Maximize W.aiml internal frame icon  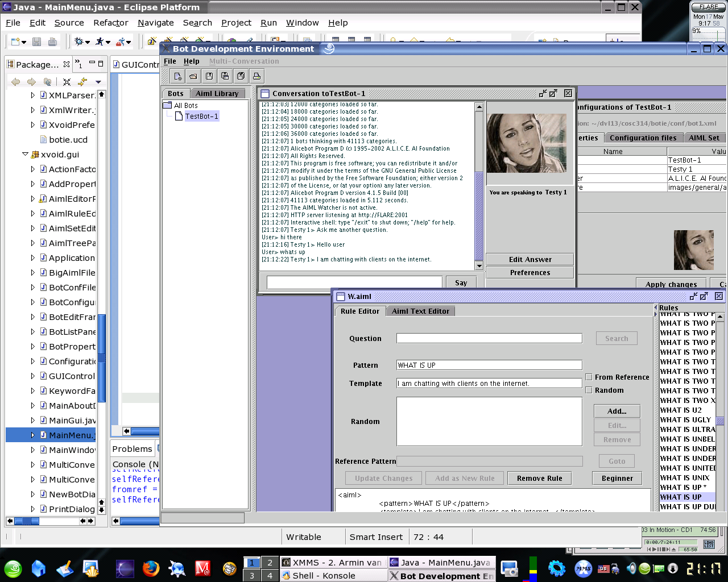[704, 296]
